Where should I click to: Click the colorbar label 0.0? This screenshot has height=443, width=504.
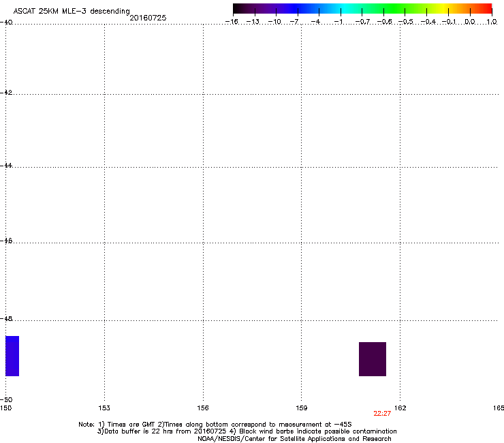point(470,22)
